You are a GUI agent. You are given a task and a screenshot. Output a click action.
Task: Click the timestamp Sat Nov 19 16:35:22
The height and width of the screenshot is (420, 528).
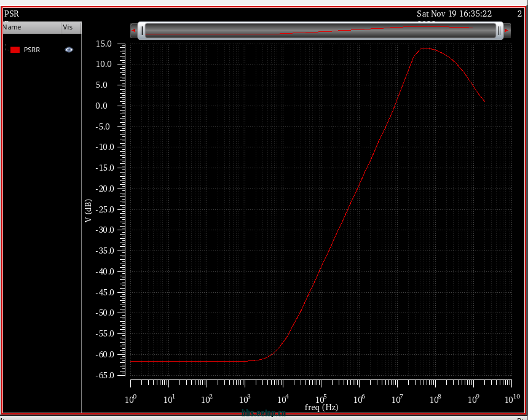pyautogui.click(x=454, y=14)
